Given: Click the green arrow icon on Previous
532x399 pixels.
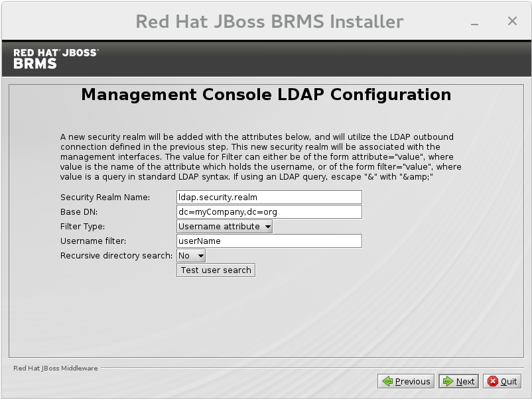Looking at the screenshot, I should click(387, 381).
